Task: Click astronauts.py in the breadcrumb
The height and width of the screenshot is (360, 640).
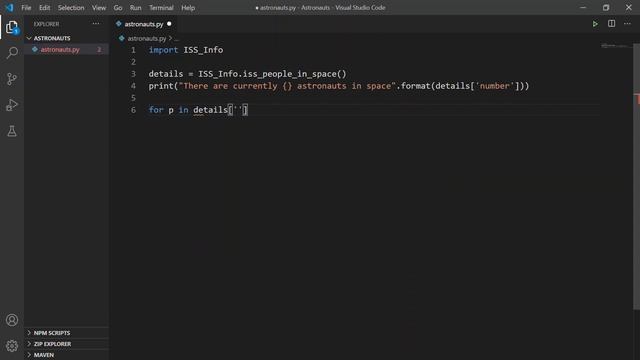Action: (147, 38)
